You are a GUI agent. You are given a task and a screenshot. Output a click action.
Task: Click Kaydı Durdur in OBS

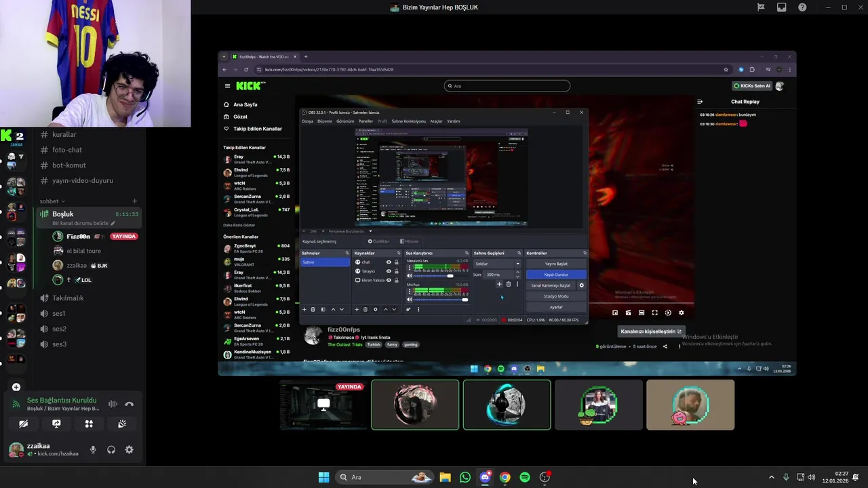[556, 274]
